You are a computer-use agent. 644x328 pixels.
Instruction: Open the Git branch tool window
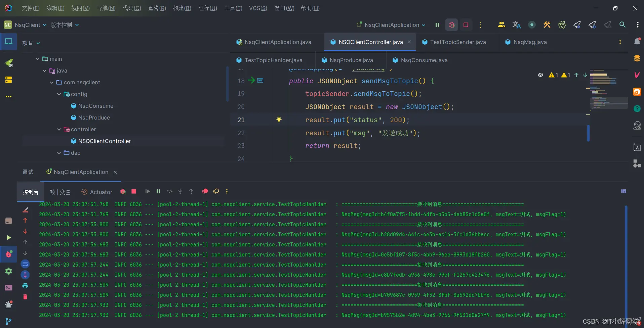click(x=9, y=321)
